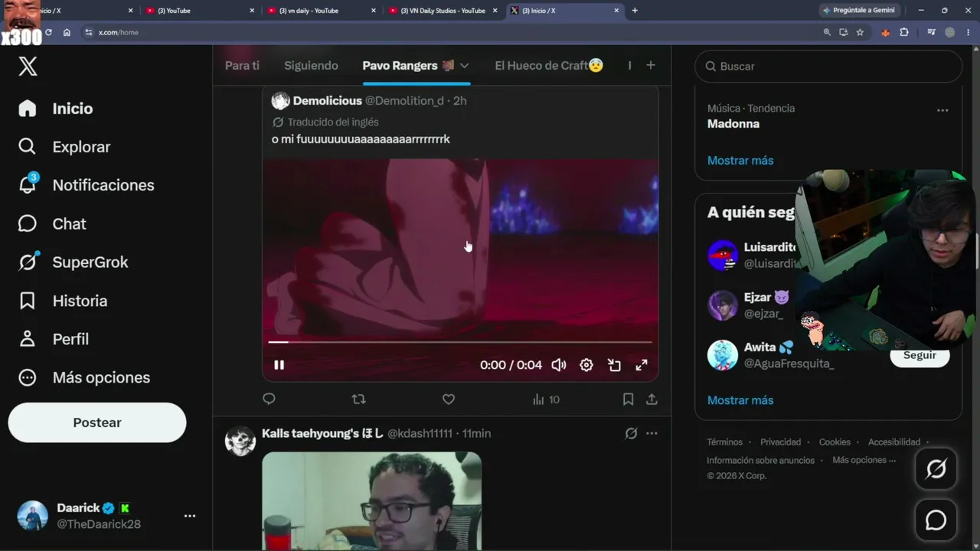Viewport: 980px width, 551px height.
Task: Like the Demolicious post
Action: [x=449, y=399]
